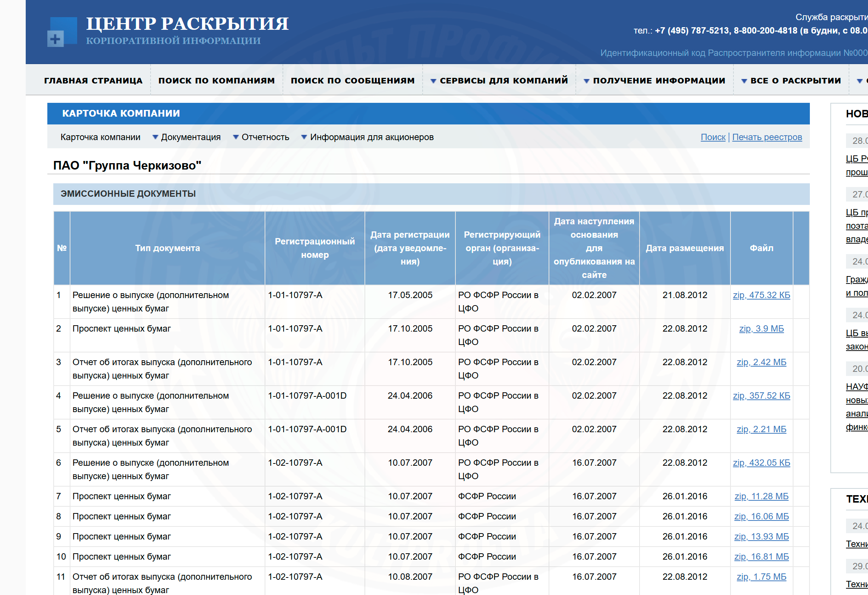Select registration date 10.08.2007 in row 11
Image resolution: width=868 pixels, height=595 pixels.
coord(410,577)
